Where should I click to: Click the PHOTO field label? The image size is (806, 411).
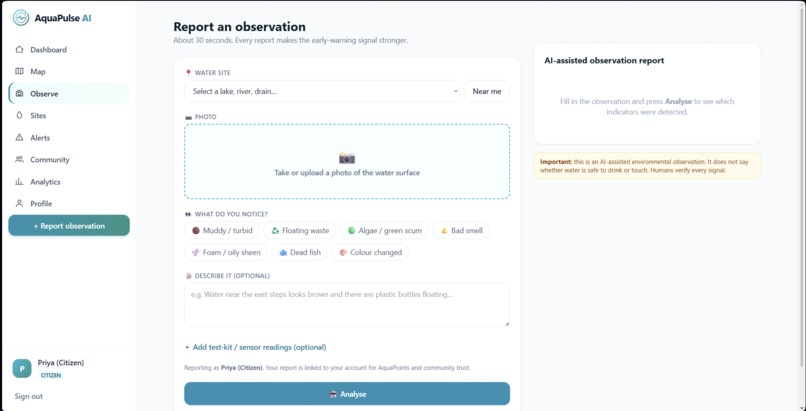point(206,117)
